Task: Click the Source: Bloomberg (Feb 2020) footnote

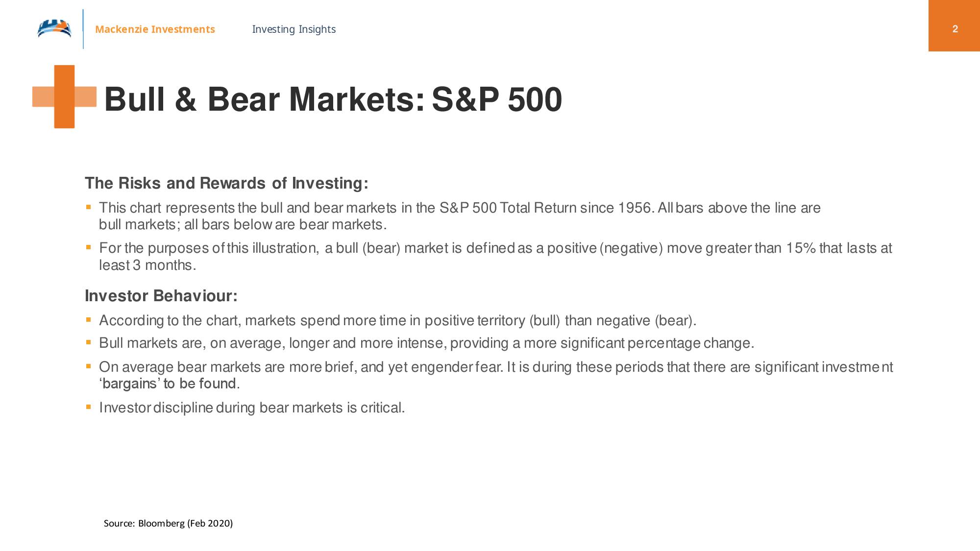Action: point(168,523)
